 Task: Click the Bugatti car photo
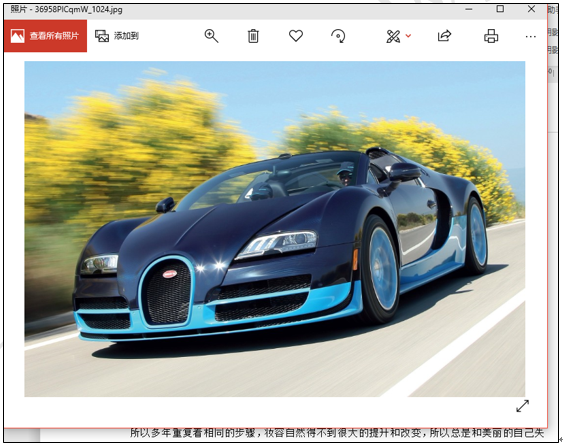pos(275,229)
